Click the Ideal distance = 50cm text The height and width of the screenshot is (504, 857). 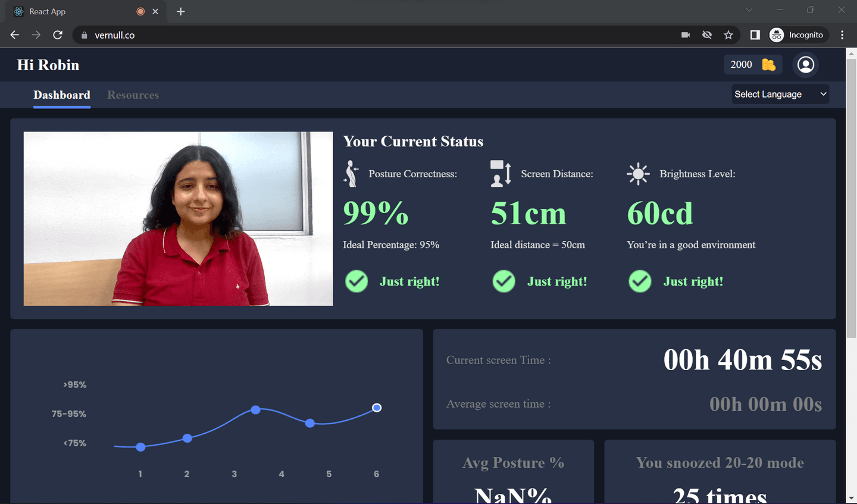point(537,245)
